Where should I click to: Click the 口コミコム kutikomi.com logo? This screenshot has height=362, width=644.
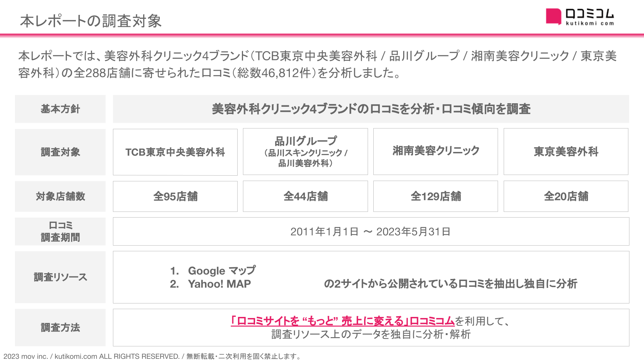(580, 17)
